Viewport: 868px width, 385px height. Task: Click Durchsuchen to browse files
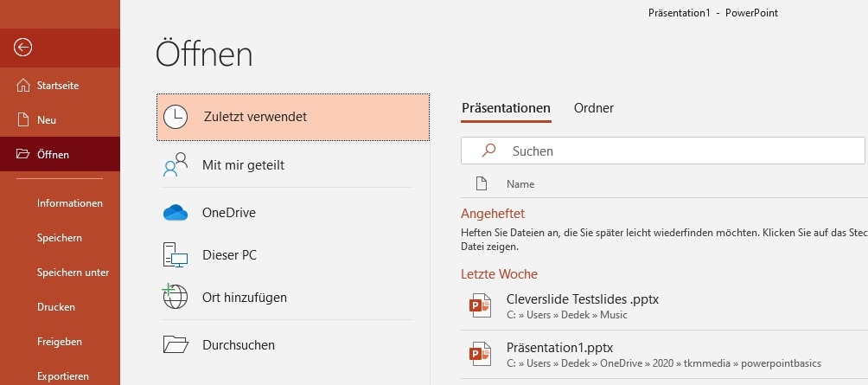coord(287,344)
